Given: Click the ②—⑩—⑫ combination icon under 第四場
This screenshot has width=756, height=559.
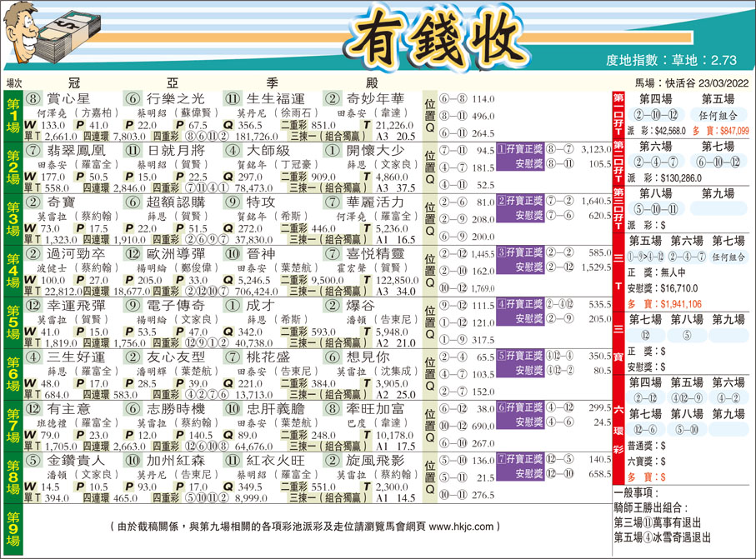Looking at the screenshot, I should tap(655, 115).
